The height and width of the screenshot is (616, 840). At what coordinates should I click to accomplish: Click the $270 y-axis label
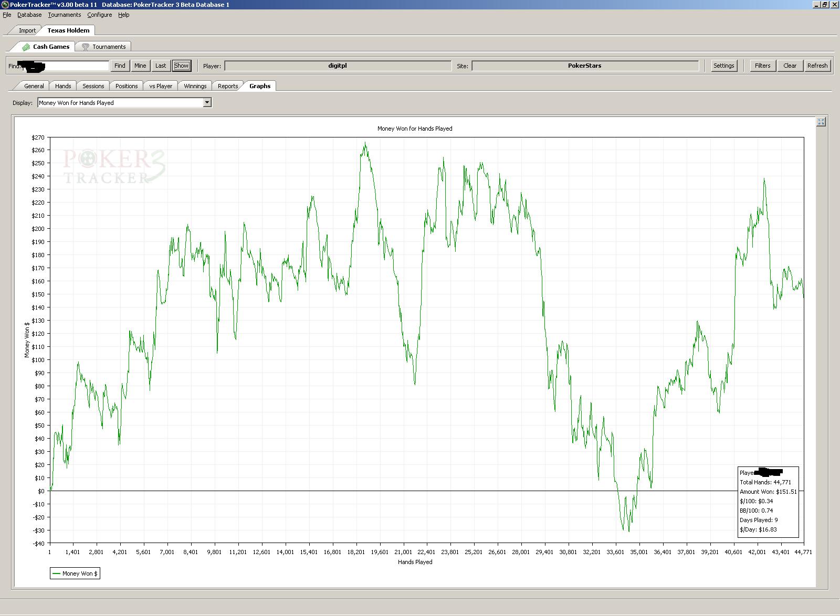[38, 137]
